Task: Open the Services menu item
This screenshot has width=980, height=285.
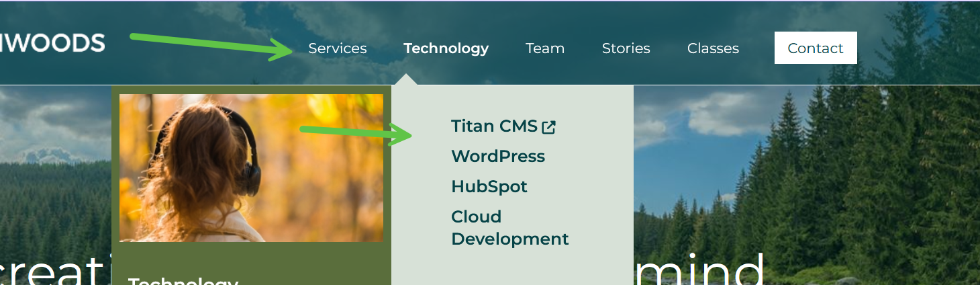Action: [338, 48]
